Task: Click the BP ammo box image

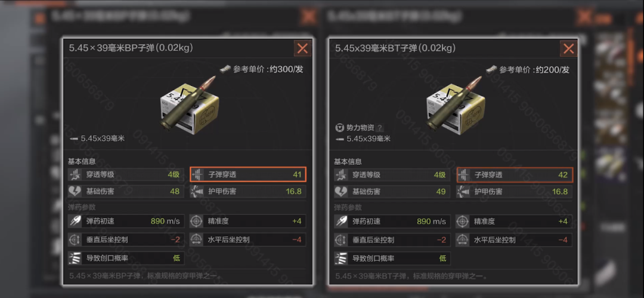Action: point(190,105)
